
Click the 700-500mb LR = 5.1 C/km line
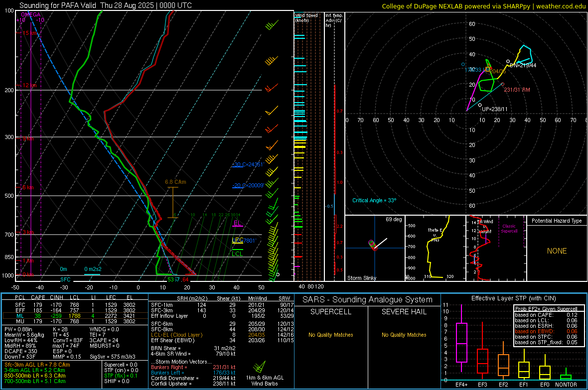(x=35, y=381)
